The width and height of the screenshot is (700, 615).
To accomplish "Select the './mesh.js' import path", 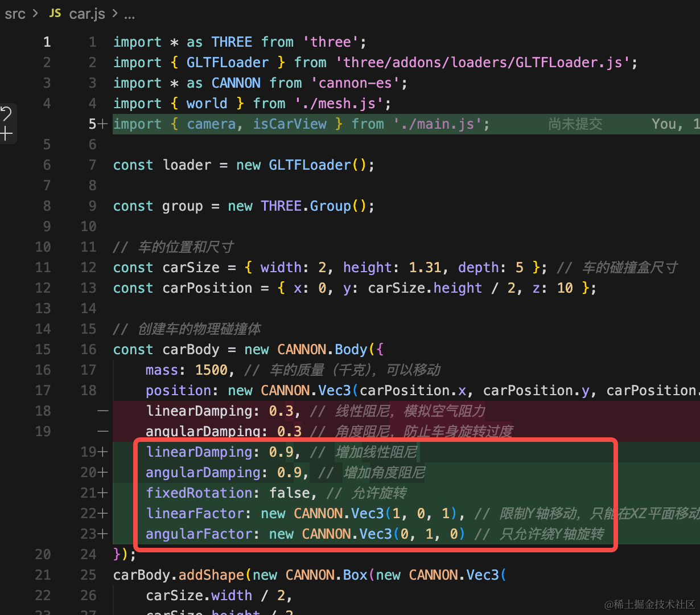I will 339,104.
